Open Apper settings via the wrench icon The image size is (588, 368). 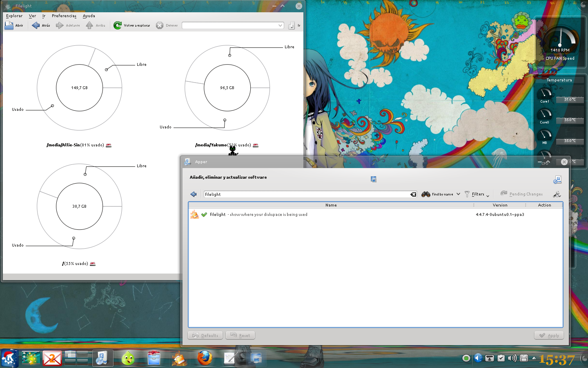click(557, 195)
